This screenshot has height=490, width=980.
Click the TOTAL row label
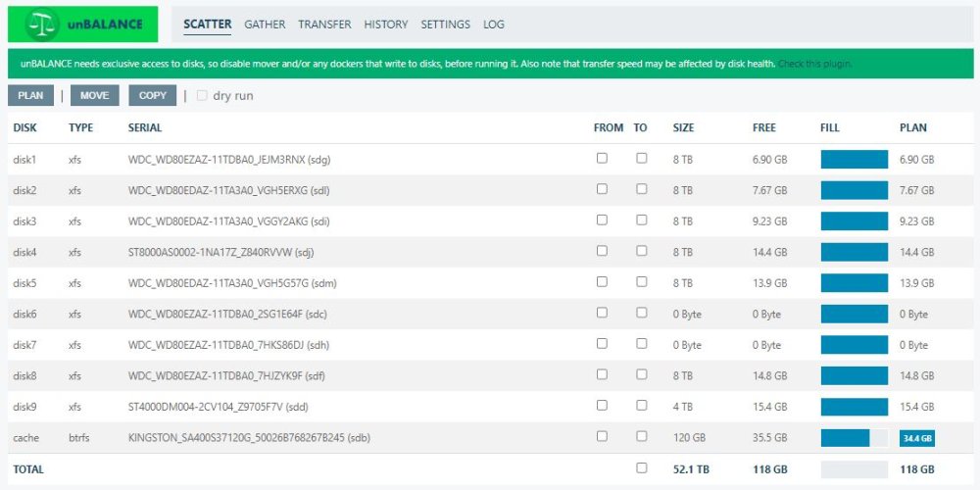click(x=28, y=469)
